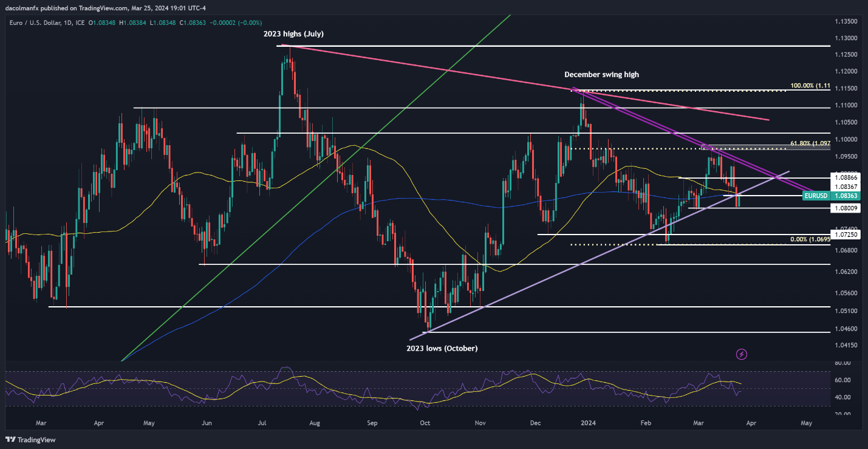Click the 1.13000 price axis label
This screenshot has width=868, height=449.
coord(846,38)
